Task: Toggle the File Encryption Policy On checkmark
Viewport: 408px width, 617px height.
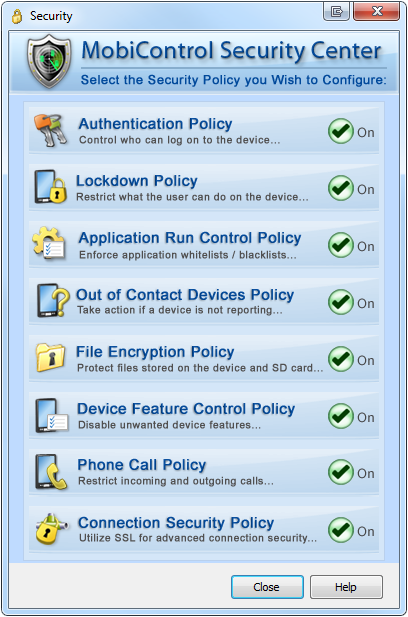Action: tap(341, 359)
